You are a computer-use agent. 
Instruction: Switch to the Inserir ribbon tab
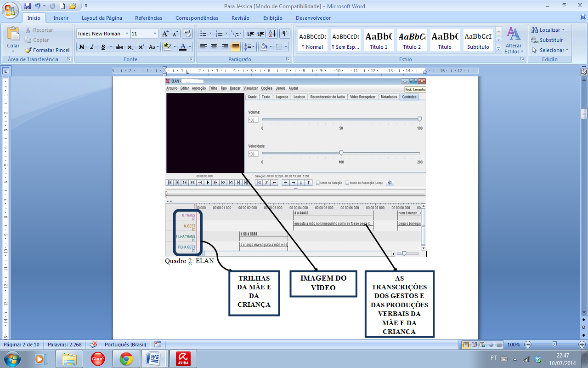click(61, 18)
